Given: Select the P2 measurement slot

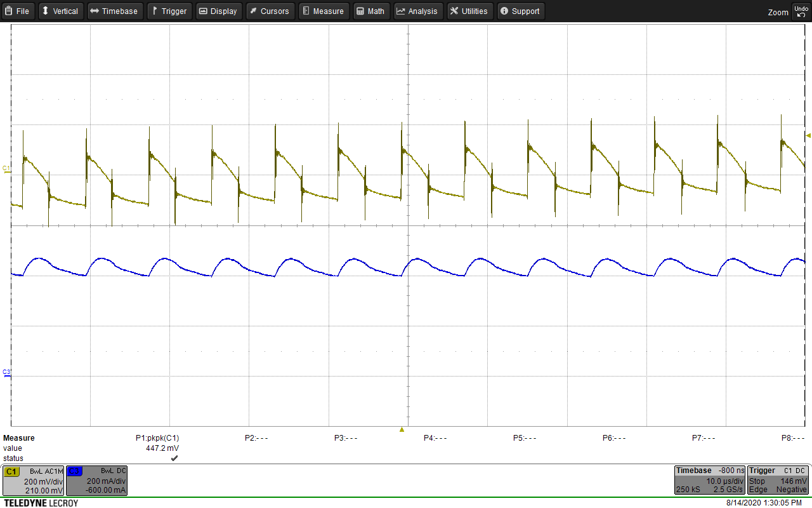Looking at the screenshot, I should click(x=256, y=438).
